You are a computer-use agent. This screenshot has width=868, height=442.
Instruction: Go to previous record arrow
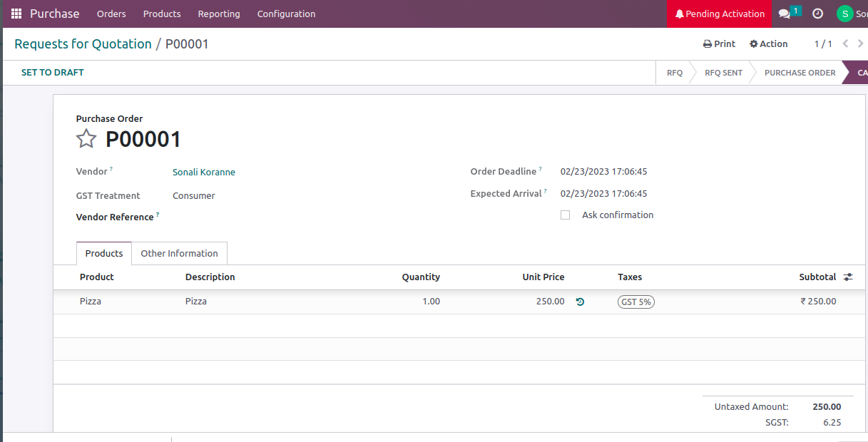coord(845,43)
